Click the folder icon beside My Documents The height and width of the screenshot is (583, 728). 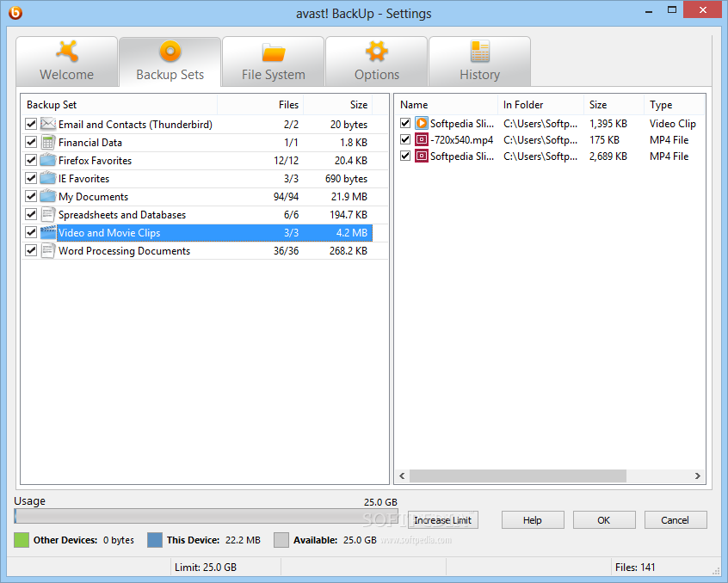(x=48, y=196)
